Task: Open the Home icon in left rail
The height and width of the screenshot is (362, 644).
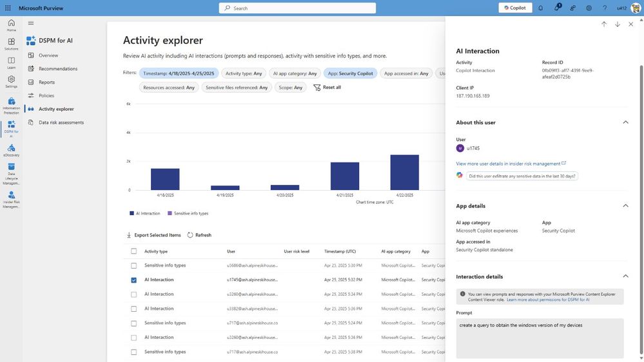Action: point(12,25)
